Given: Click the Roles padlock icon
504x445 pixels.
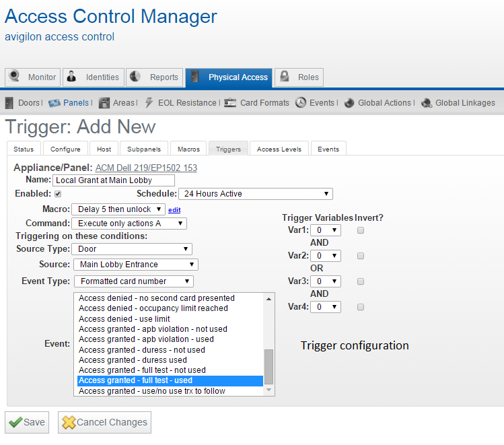Looking at the screenshot, I should [x=283, y=77].
